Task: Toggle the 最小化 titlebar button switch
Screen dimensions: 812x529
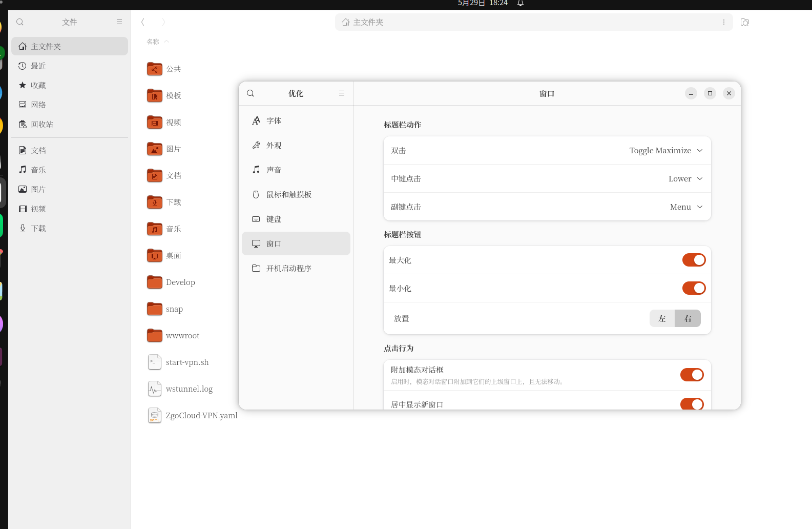Action: click(694, 288)
